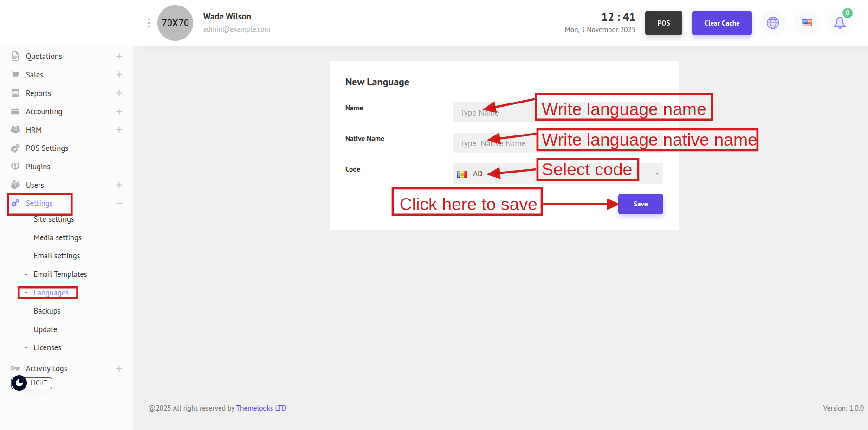
Task: Click the Clear Cache button
Action: click(x=721, y=23)
